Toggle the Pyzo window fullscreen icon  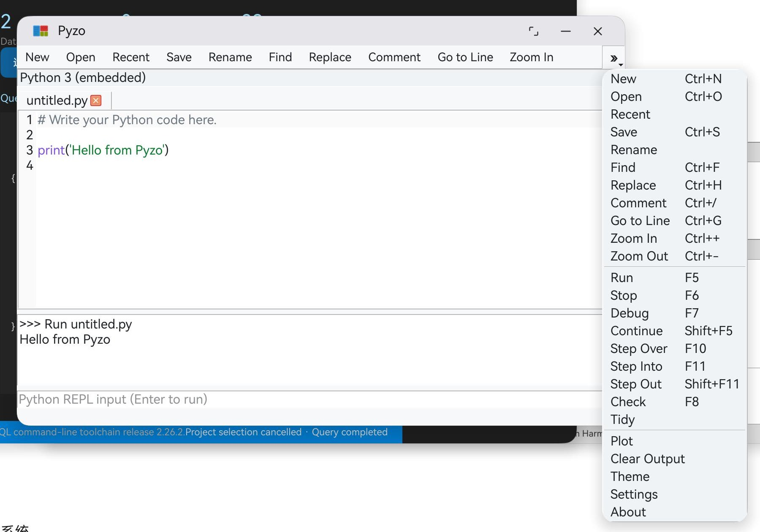coord(534,31)
